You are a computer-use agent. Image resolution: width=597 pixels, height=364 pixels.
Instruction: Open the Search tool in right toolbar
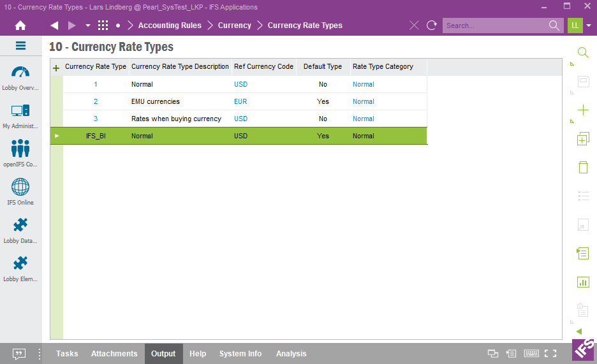click(x=583, y=52)
